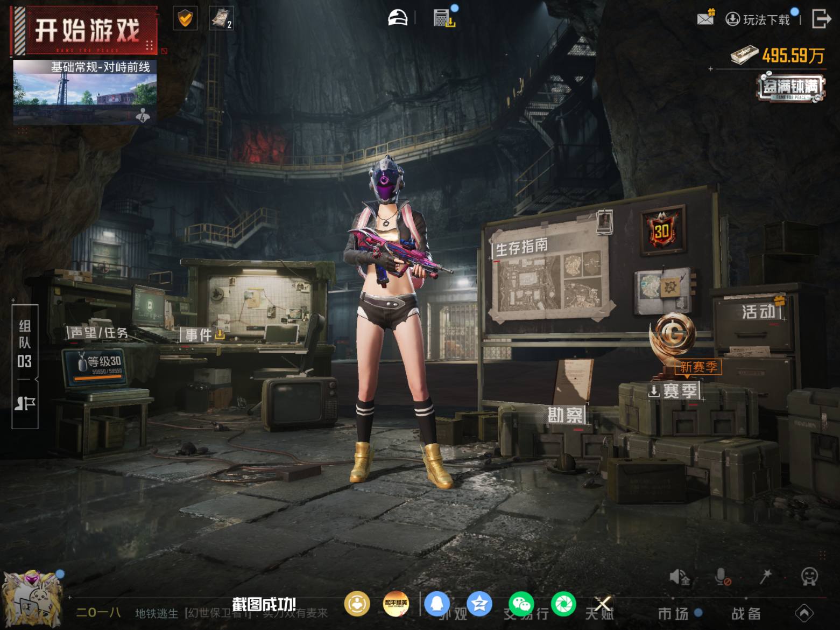The width and height of the screenshot is (840, 630).
Task: Click the exit door icon at top right
Action: (820, 18)
